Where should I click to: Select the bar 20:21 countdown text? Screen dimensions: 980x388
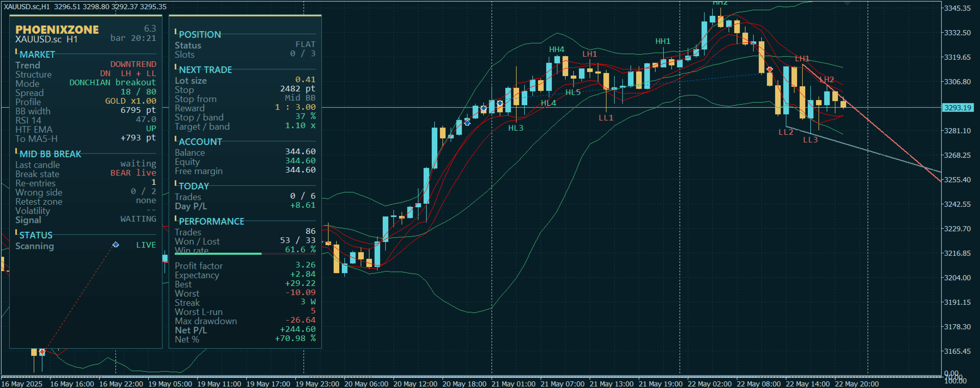[133, 38]
